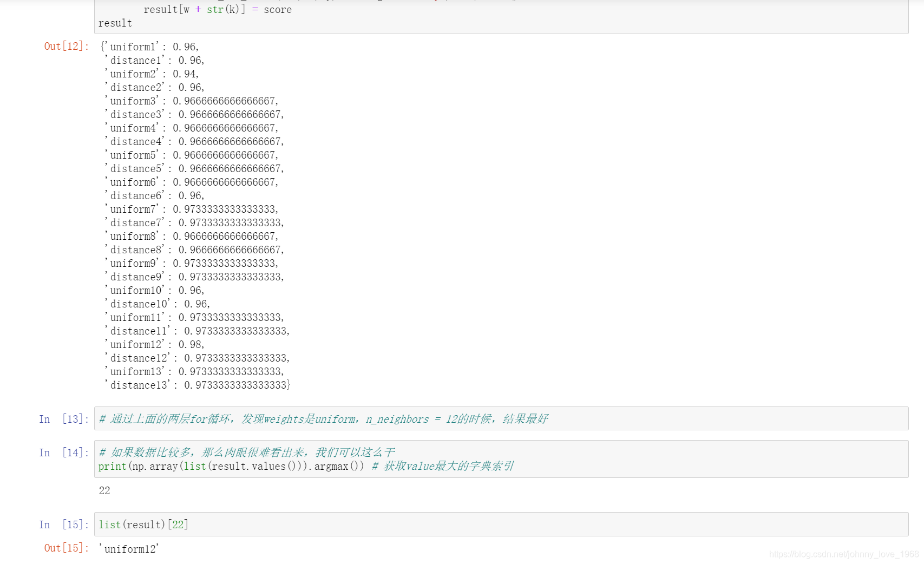Image resolution: width=924 pixels, height=564 pixels.
Task: Click the 'distance7' result line
Action: pyautogui.click(x=194, y=222)
